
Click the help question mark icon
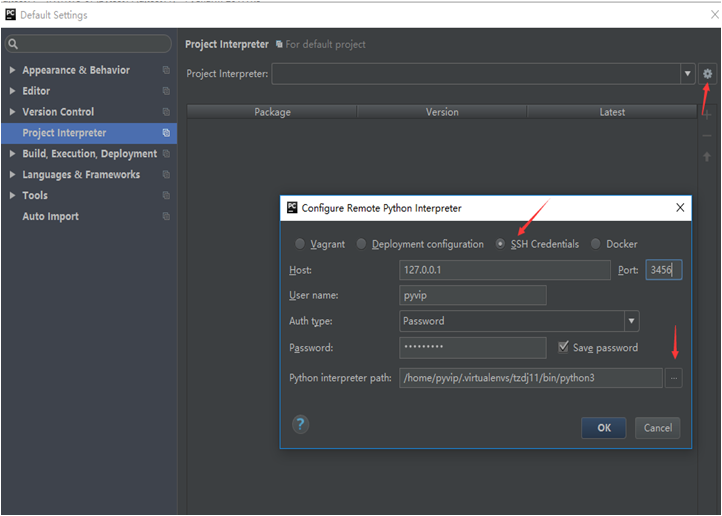[300, 424]
